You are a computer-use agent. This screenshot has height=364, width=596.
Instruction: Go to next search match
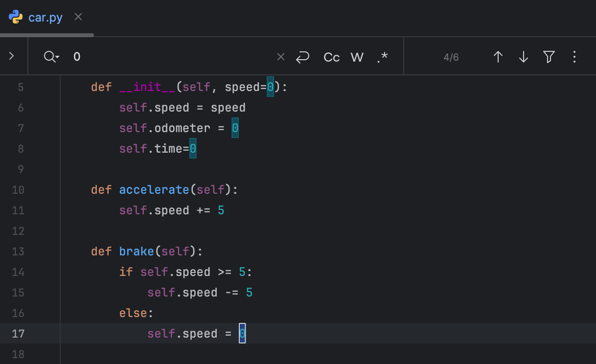(x=523, y=56)
